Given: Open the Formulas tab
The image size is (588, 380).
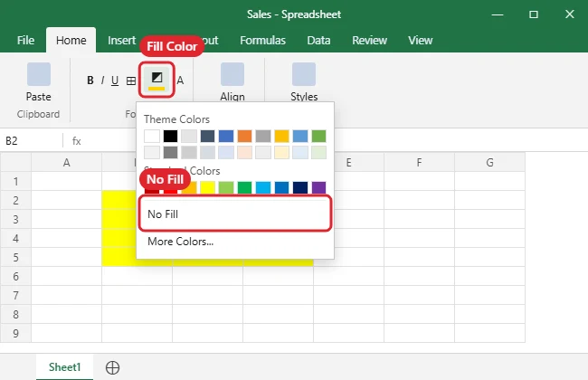Looking at the screenshot, I should pos(263,40).
